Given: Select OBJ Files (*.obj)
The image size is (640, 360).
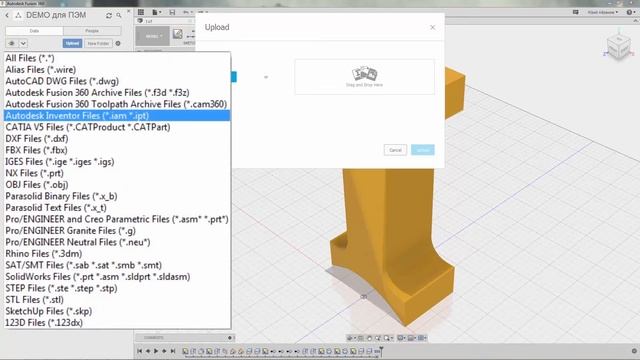Looking at the screenshot, I should tap(117, 184).
